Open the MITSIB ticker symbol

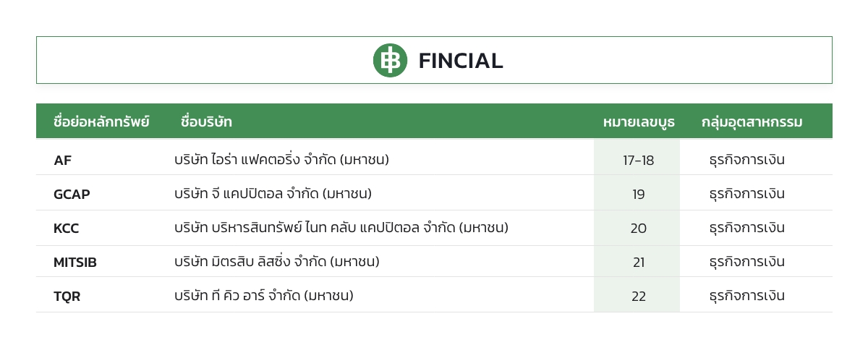[x=75, y=263]
